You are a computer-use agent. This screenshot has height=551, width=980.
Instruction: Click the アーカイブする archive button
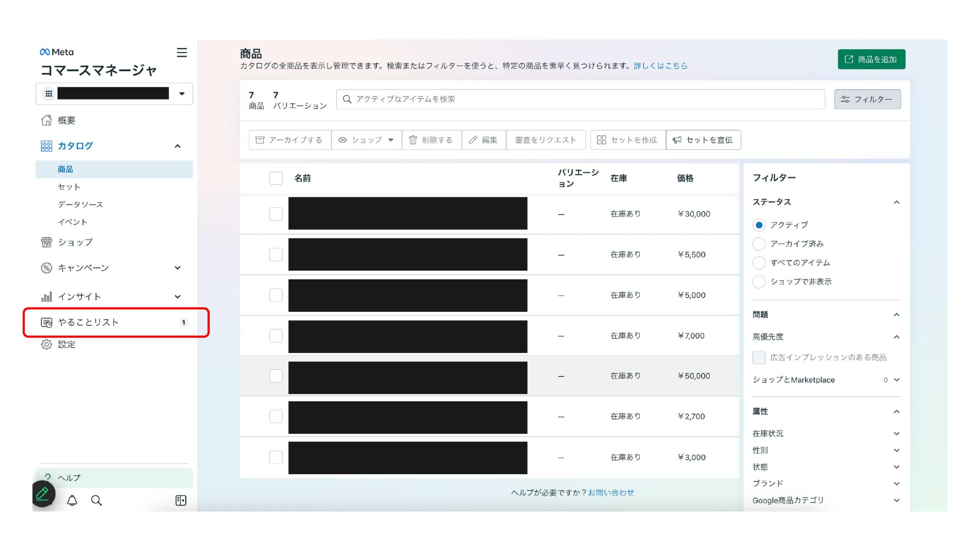289,140
